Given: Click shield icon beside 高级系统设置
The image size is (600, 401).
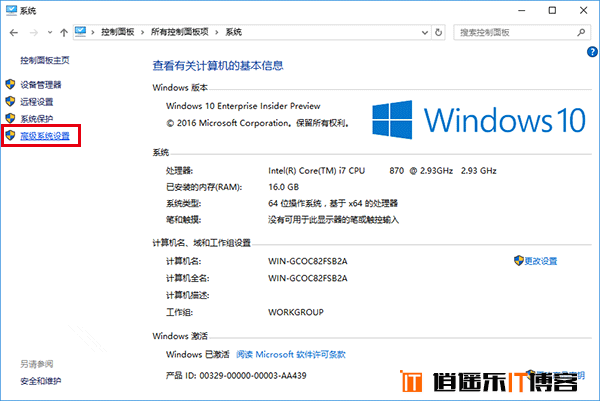Looking at the screenshot, I should click(x=10, y=135).
